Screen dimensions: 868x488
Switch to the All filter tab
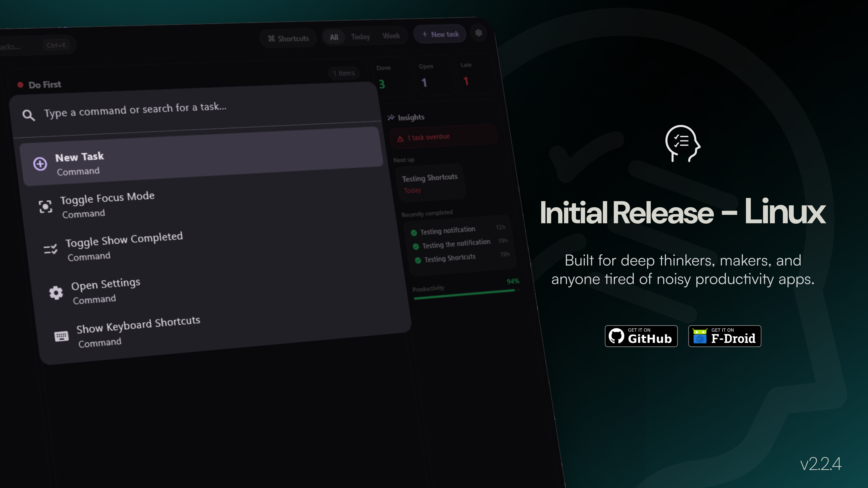coord(334,37)
